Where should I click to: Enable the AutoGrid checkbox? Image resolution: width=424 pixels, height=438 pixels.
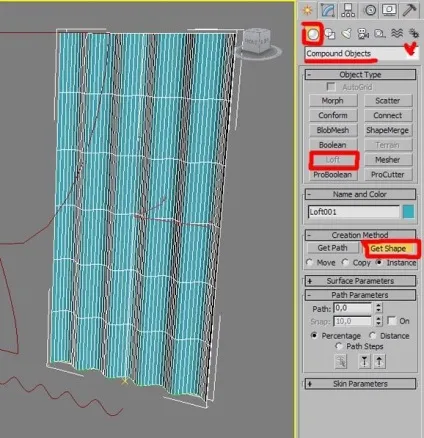pos(331,87)
